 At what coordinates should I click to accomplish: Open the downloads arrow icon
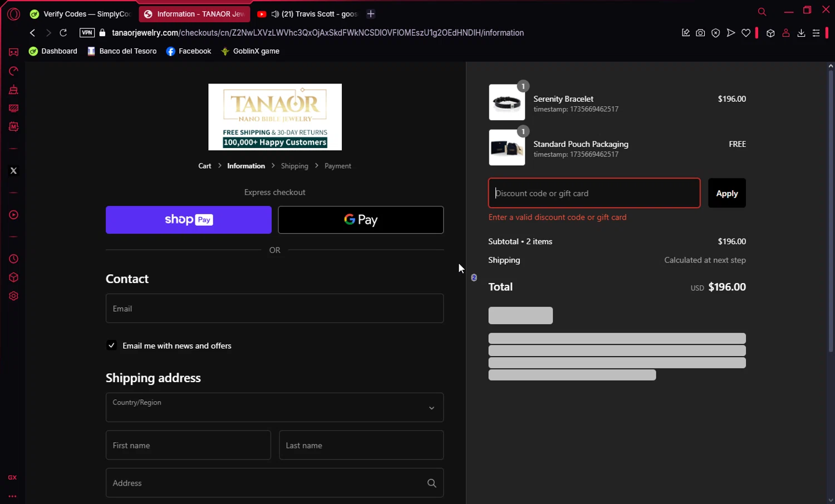point(801,33)
